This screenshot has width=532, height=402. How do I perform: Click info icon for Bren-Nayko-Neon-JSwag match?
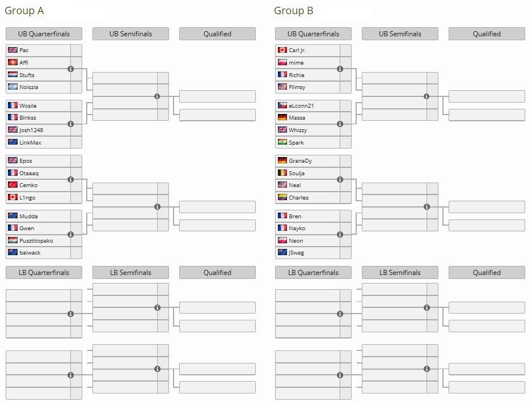click(340, 234)
